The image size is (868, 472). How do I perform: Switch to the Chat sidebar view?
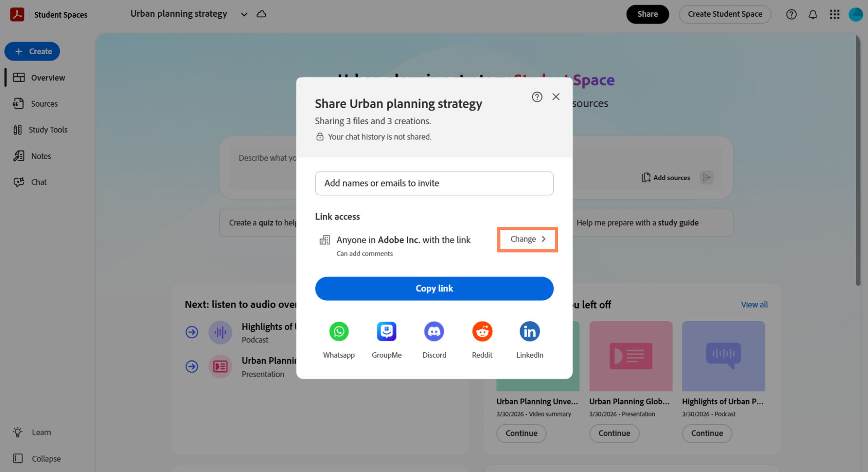click(x=38, y=182)
